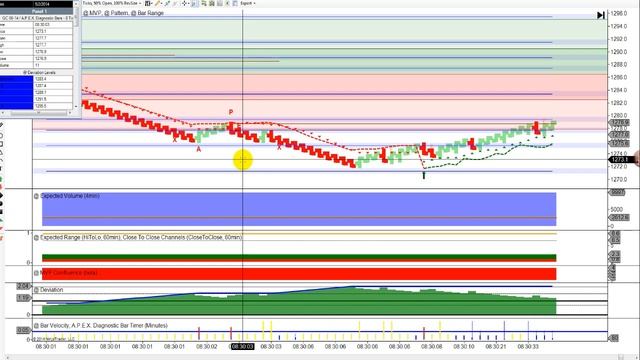Jump to latest bar using skip-to-end arrow

[601, 15]
